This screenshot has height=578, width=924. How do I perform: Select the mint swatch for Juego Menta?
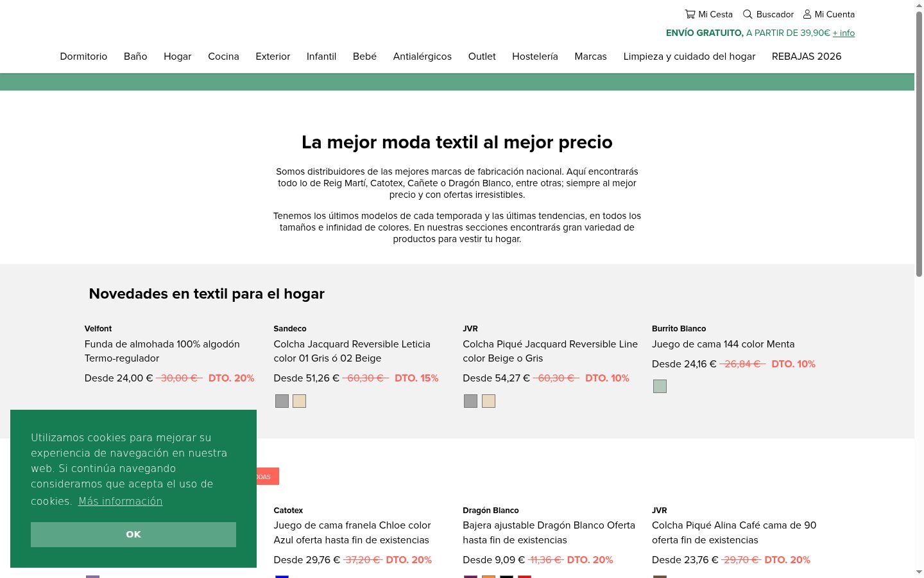click(660, 386)
